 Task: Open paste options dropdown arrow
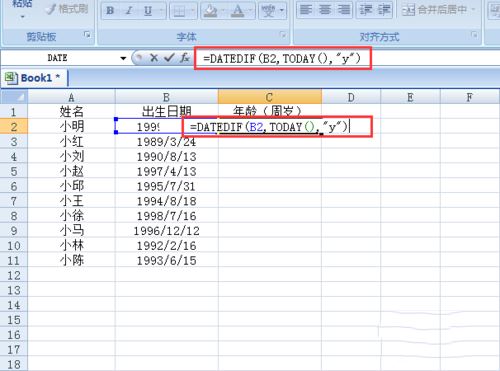23,17
